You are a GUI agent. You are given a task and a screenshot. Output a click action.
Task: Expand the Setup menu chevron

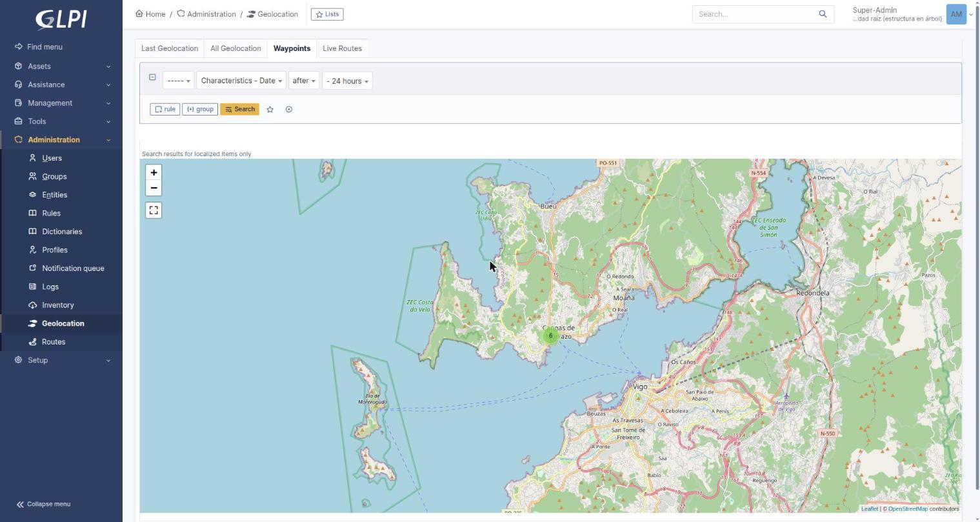coord(108,360)
